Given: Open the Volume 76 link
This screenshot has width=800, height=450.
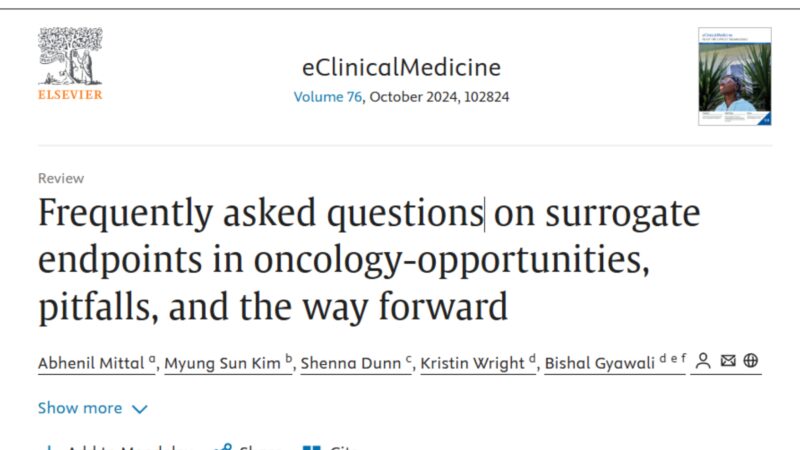Looking at the screenshot, I should [x=327, y=98].
